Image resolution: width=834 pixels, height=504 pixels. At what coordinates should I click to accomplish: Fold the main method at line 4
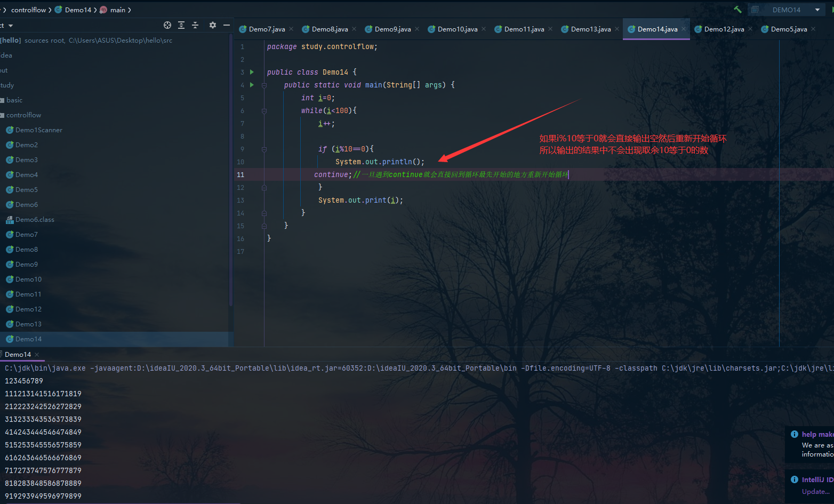pyautogui.click(x=264, y=85)
